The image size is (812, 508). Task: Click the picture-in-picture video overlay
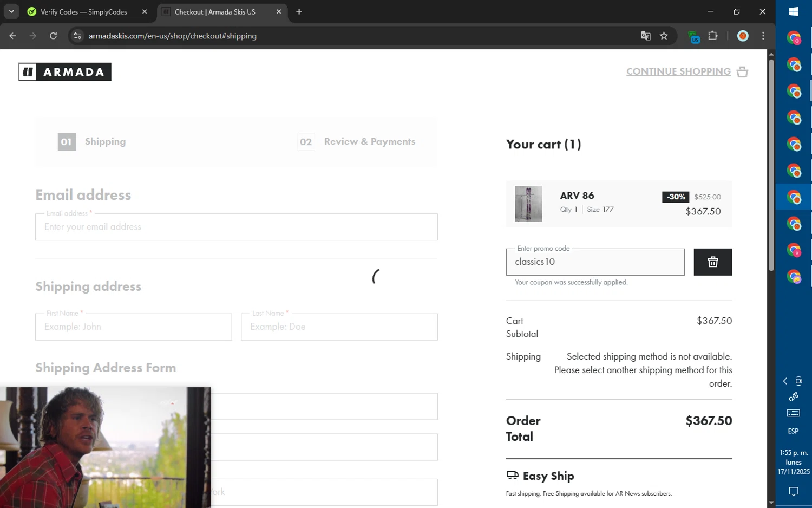click(x=105, y=447)
